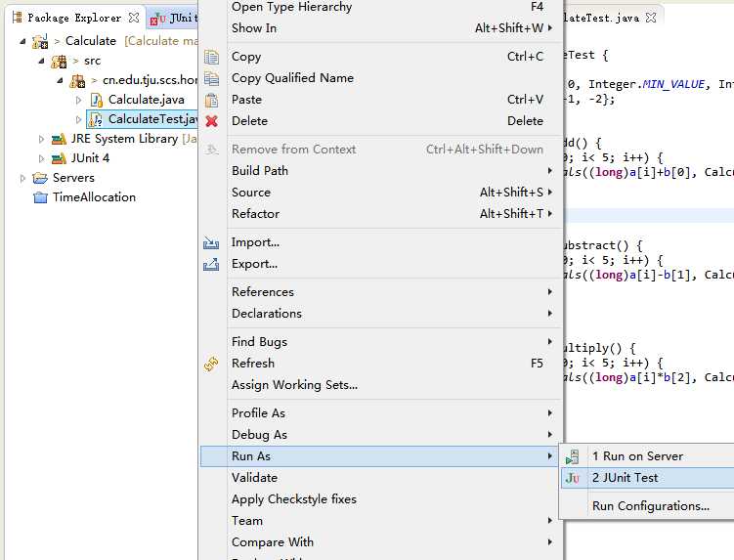734x560 pixels.
Task: Open the Run As submenu
Action: (x=381, y=456)
